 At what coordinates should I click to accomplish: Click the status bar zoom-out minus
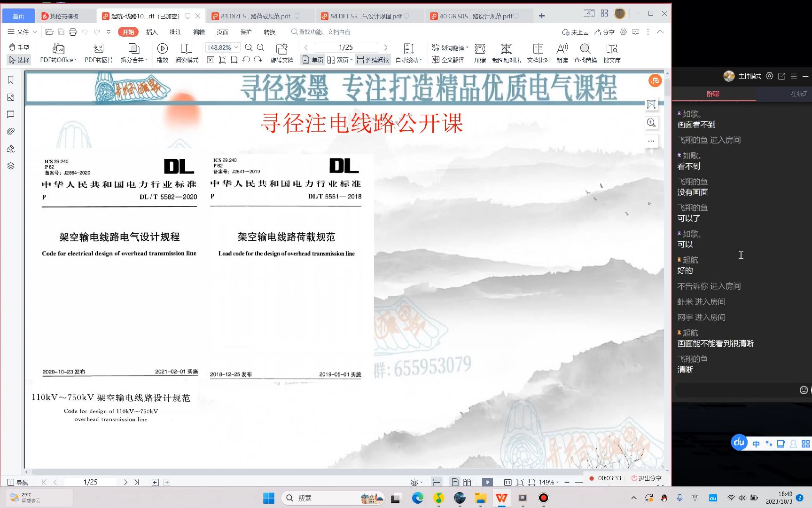coord(567,482)
